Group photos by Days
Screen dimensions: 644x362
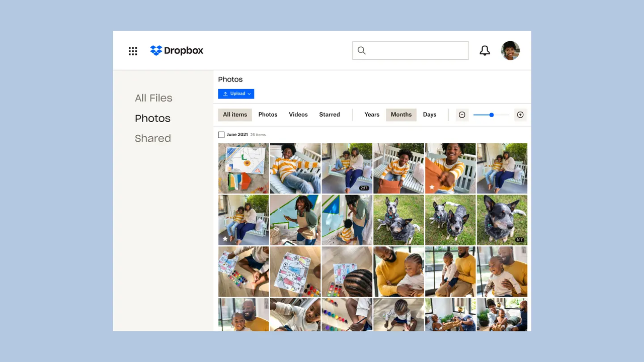[x=429, y=115]
